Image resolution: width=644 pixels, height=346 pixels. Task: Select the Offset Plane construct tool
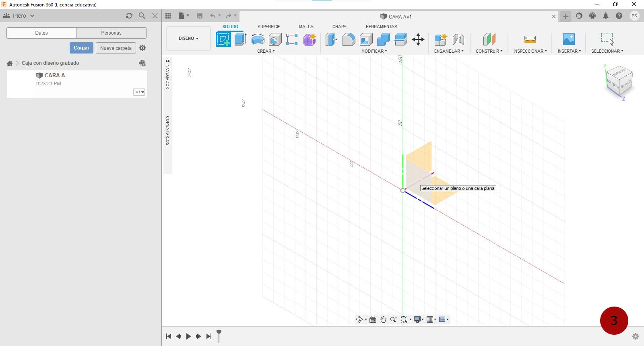click(489, 39)
